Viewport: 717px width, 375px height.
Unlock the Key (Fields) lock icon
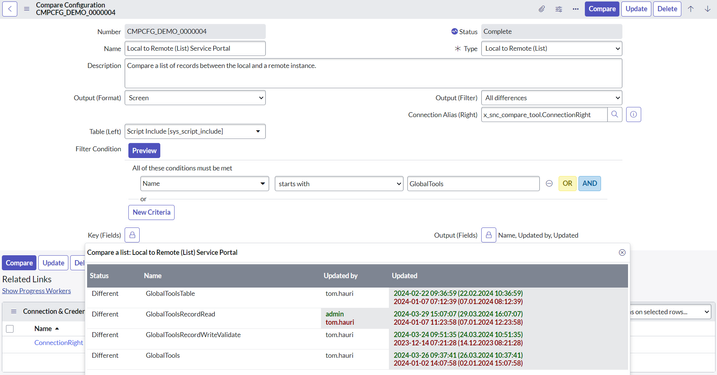pyautogui.click(x=132, y=235)
